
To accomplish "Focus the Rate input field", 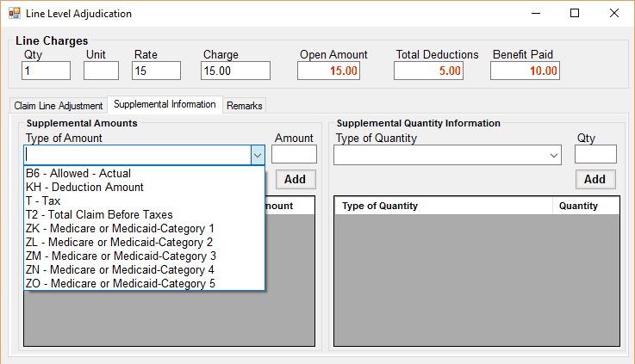I will 156,71.
